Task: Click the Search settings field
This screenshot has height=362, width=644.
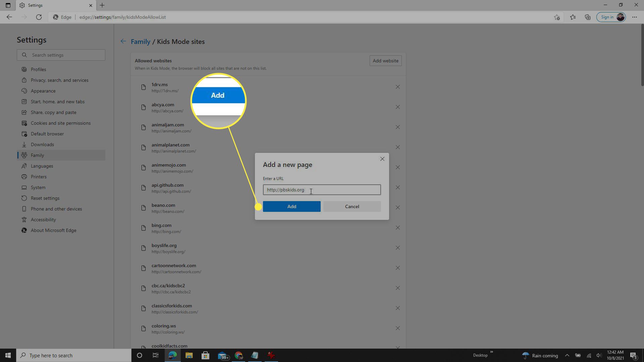Action: 61,55
